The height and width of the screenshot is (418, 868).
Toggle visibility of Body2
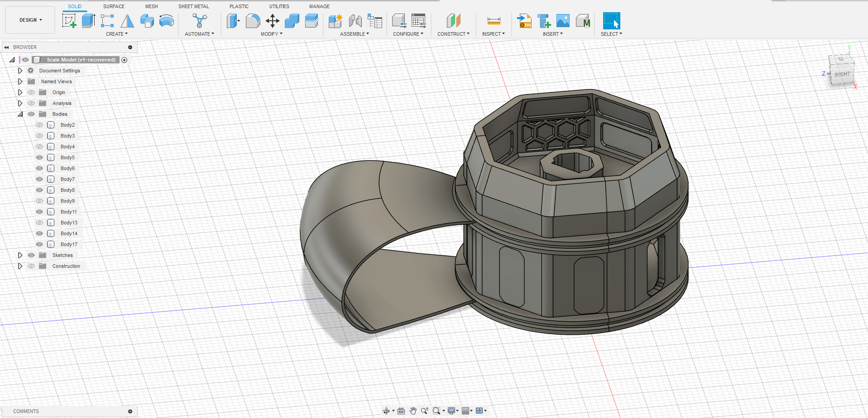click(x=39, y=125)
